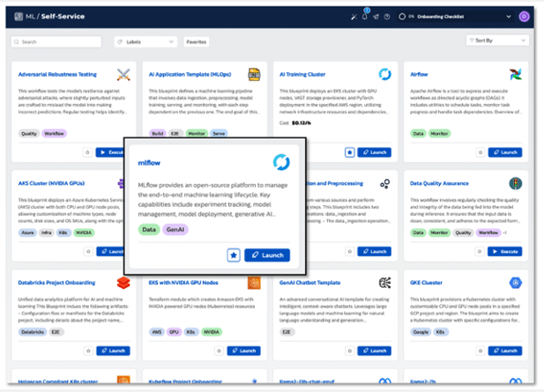Open the user avatar menu
The image size is (544, 392).
pyautogui.click(x=525, y=16)
